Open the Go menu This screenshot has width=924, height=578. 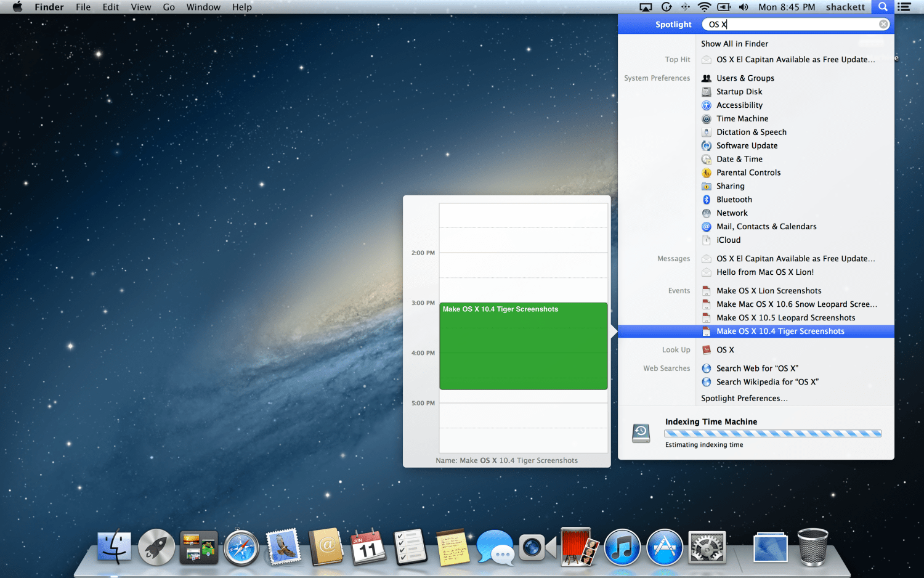(x=169, y=7)
